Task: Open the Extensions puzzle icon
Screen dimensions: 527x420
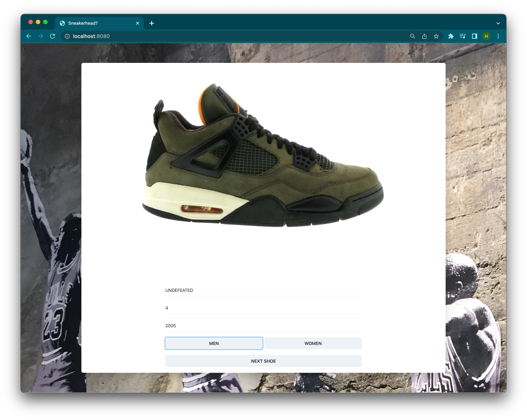Action: 451,36
